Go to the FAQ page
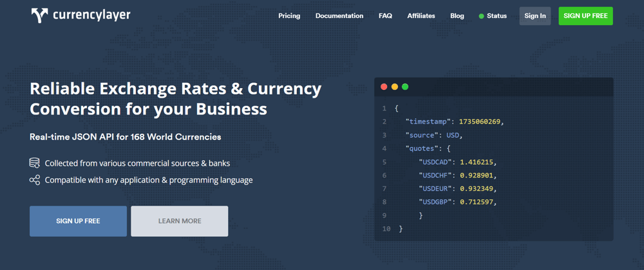Viewport: 644px width, 270px height. [x=385, y=16]
